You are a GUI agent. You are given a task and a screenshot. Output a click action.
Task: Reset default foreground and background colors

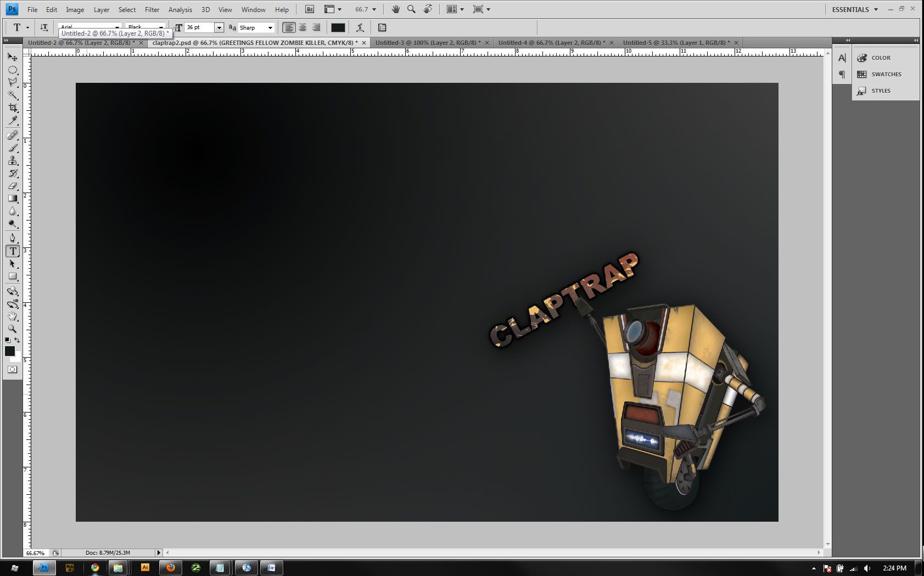pos(7,341)
